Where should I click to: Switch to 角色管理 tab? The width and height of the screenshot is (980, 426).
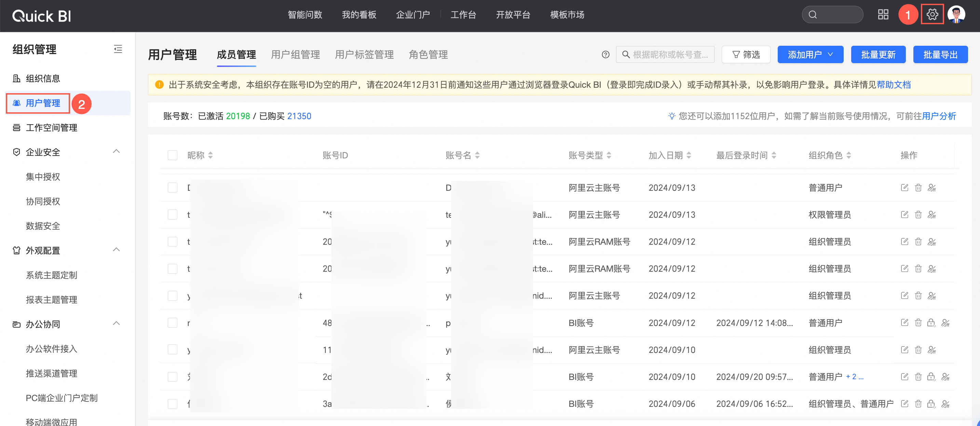pos(428,55)
